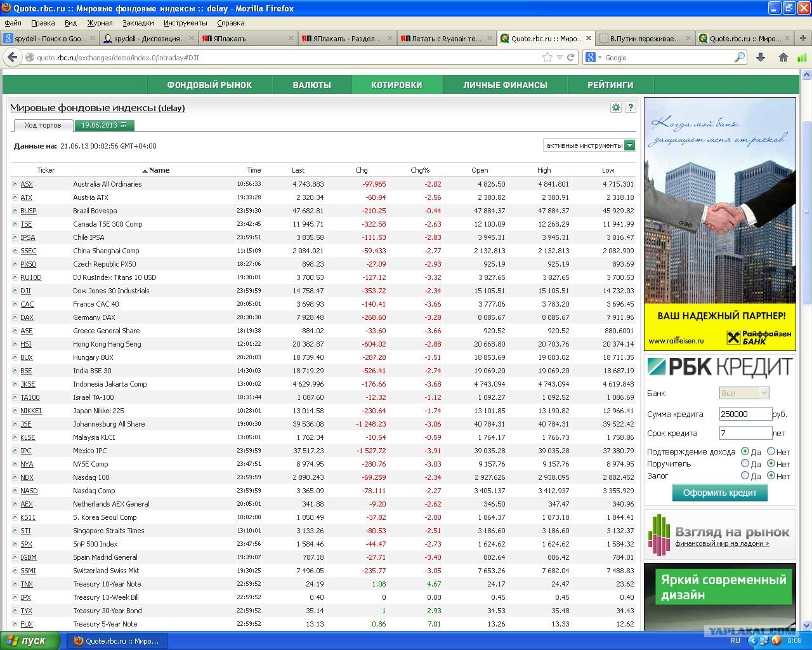
Task: Close the Quote.rbc.ru active tab
Action: [x=588, y=38]
